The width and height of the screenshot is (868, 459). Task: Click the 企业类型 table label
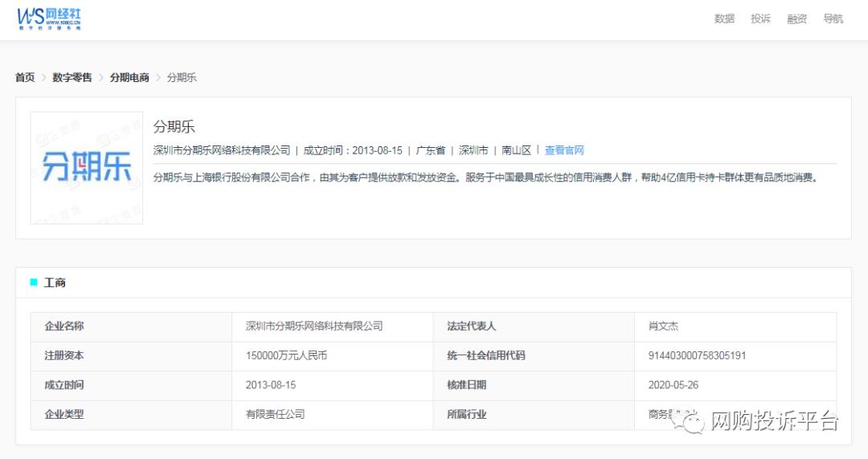[64, 414]
